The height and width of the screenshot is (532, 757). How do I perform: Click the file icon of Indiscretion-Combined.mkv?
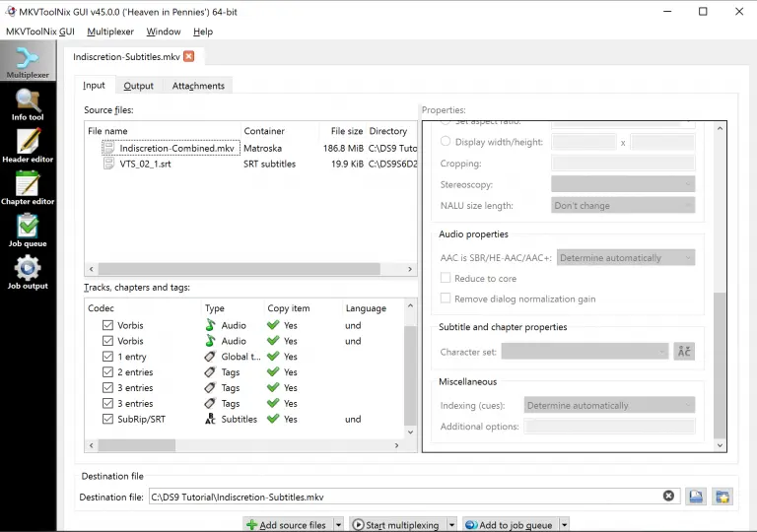(x=108, y=148)
